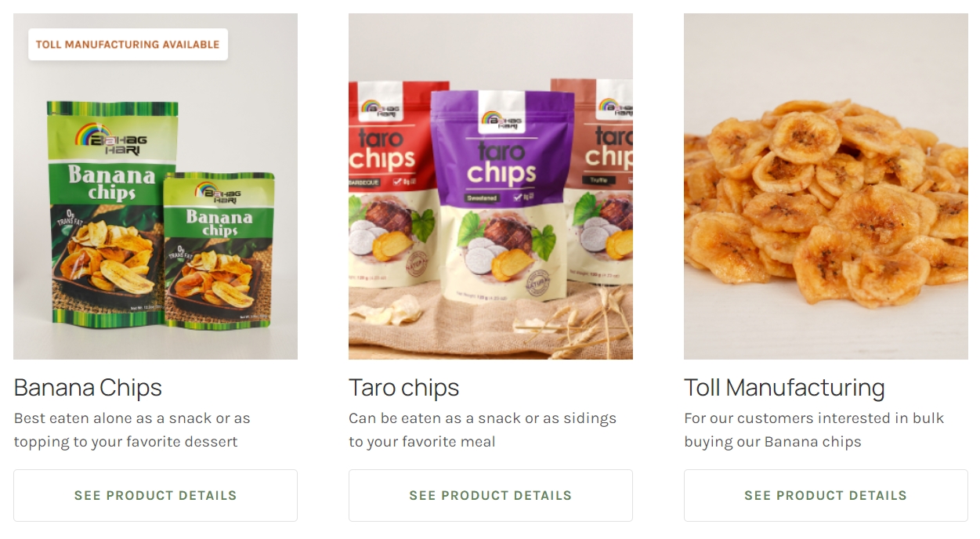Open the banana chips pile photo
Screen dimensions: 980x539
[826, 186]
